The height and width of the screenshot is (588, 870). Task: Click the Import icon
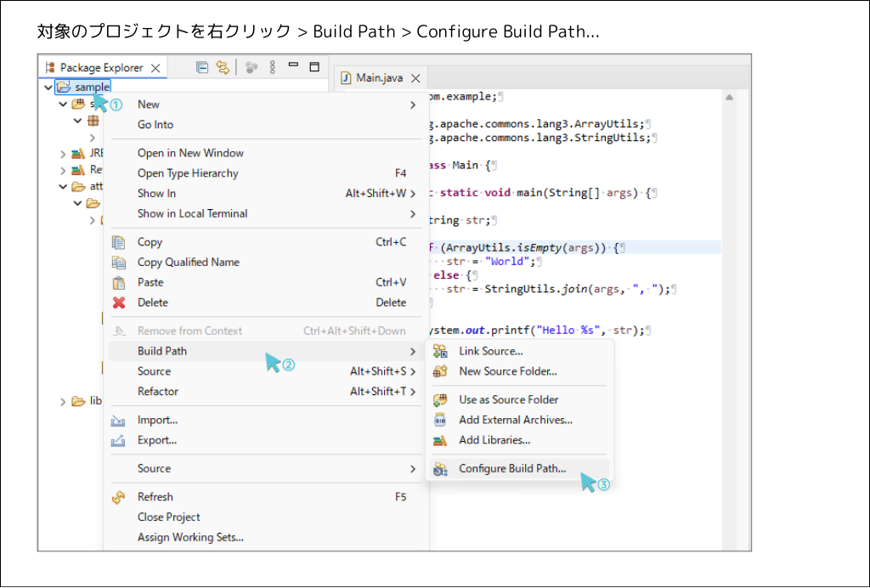coord(118,421)
